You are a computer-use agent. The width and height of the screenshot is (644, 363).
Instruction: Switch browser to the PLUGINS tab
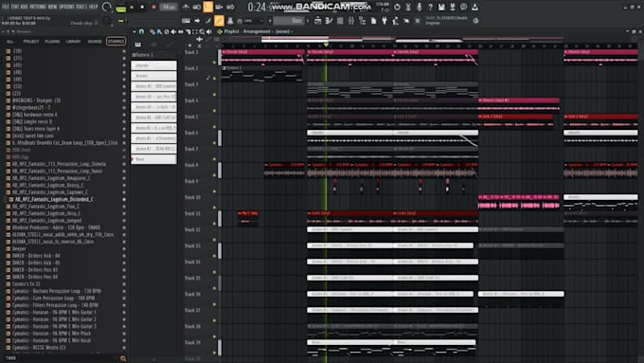coord(52,42)
